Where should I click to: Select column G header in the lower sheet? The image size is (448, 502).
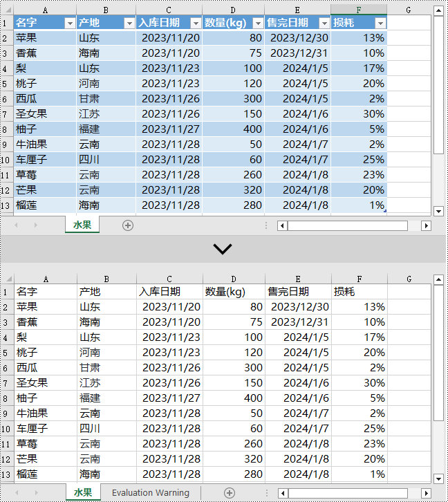coord(409,279)
